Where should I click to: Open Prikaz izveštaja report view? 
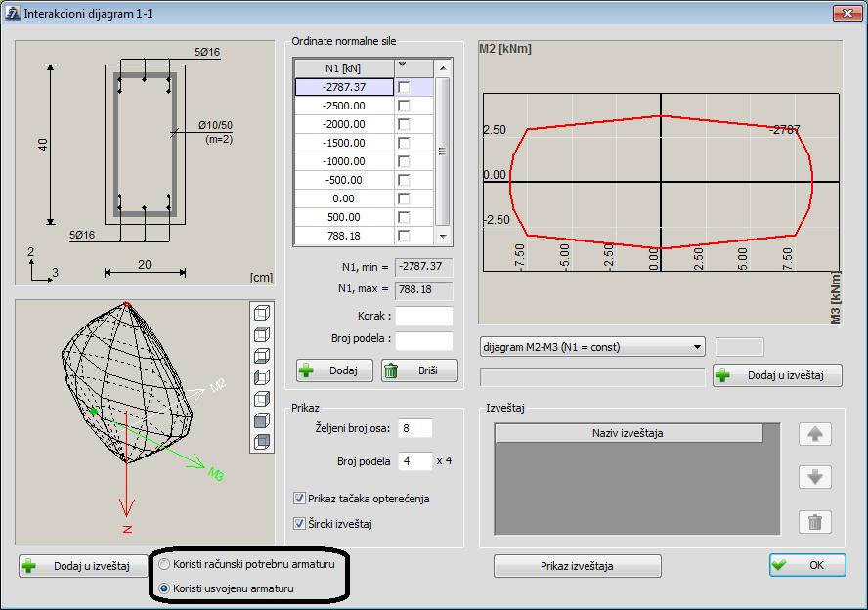pyautogui.click(x=578, y=566)
